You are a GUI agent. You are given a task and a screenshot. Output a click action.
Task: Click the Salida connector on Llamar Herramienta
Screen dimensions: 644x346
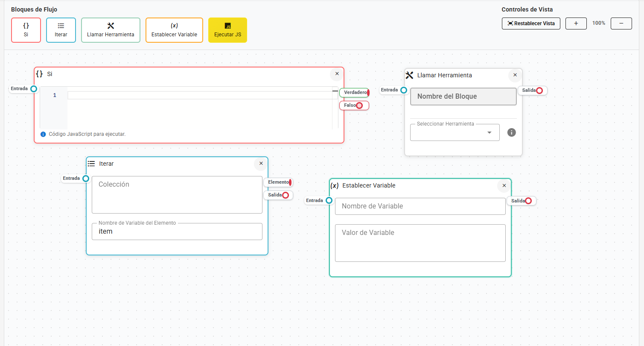pos(539,90)
